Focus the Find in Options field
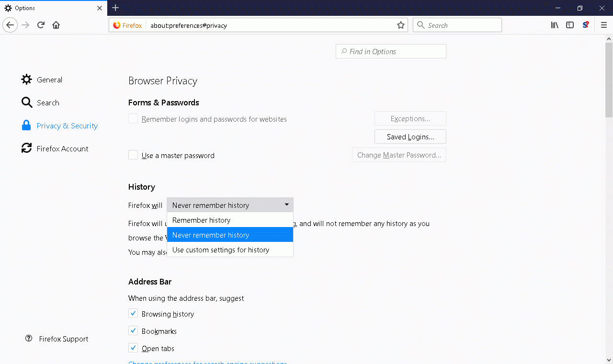This screenshot has width=613, height=364. [391, 52]
